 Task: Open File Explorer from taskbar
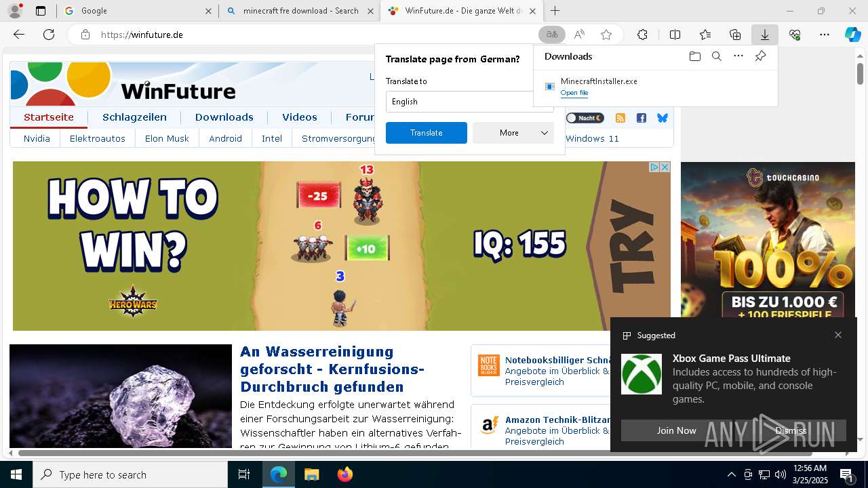[x=311, y=474]
